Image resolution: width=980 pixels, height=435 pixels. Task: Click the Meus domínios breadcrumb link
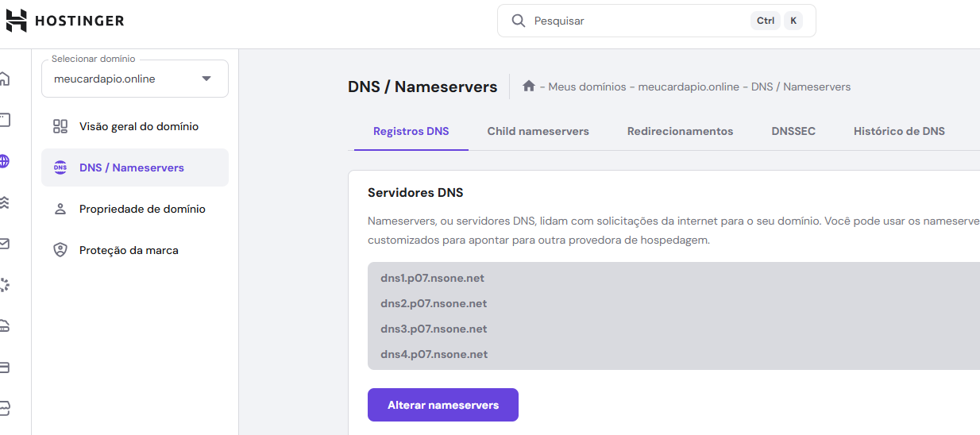(588, 87)
